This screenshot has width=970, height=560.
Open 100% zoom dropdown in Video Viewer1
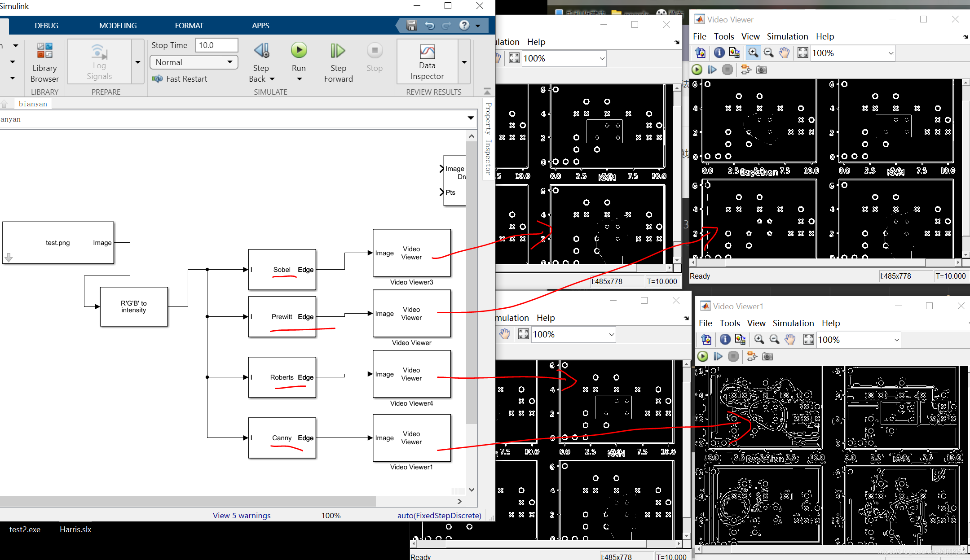pos(897,340)
